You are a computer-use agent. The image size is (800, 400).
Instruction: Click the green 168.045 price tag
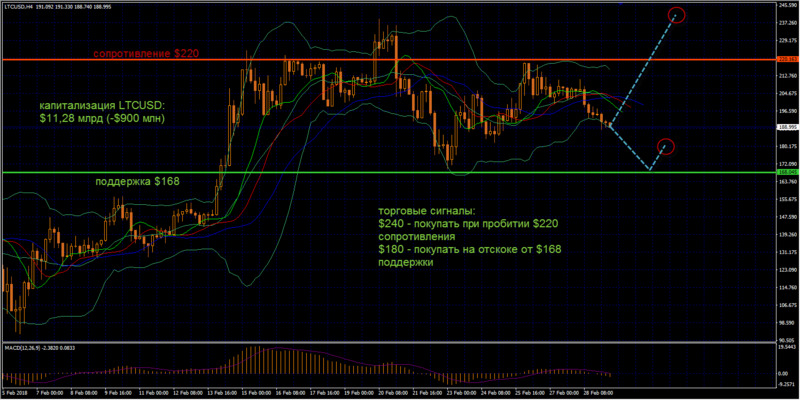787,172
